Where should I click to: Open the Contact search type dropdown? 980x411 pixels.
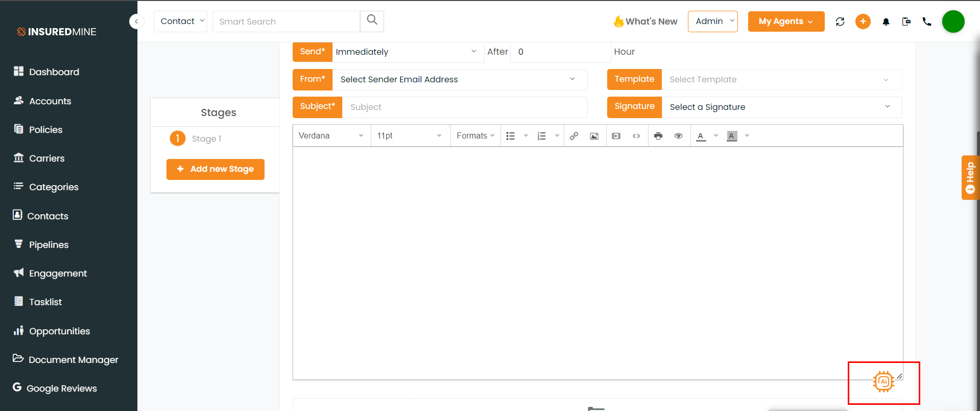coord(181,21)
